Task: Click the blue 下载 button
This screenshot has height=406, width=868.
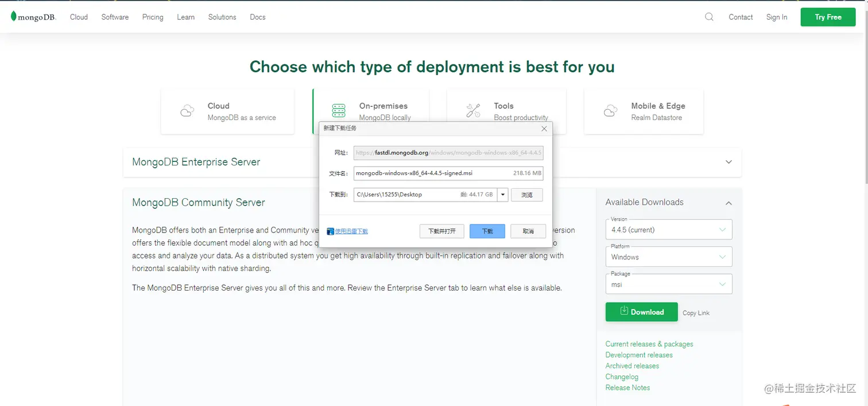Action: [x=487, y=231]
